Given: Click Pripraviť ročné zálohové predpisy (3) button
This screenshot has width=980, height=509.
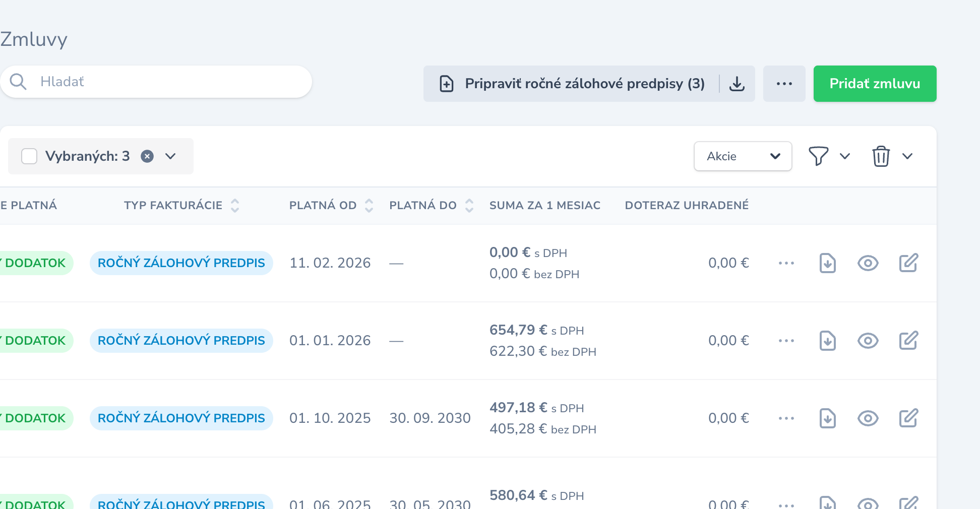Looking at the screenshot, I should click(x=572, y=84).
